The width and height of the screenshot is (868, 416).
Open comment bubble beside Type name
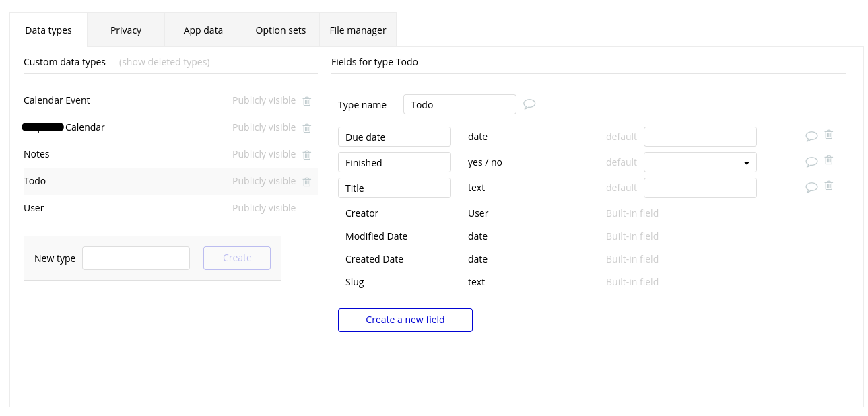click(530, 104)
